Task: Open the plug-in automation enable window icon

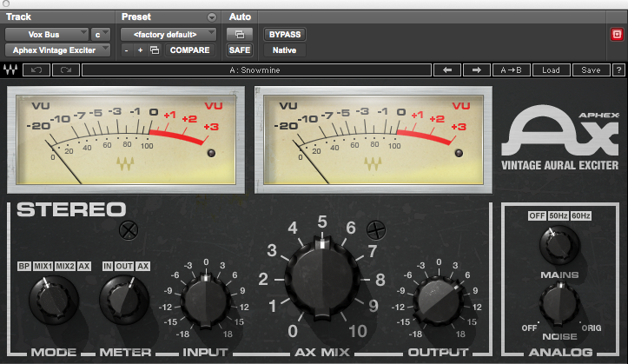Action: [240, 35]
